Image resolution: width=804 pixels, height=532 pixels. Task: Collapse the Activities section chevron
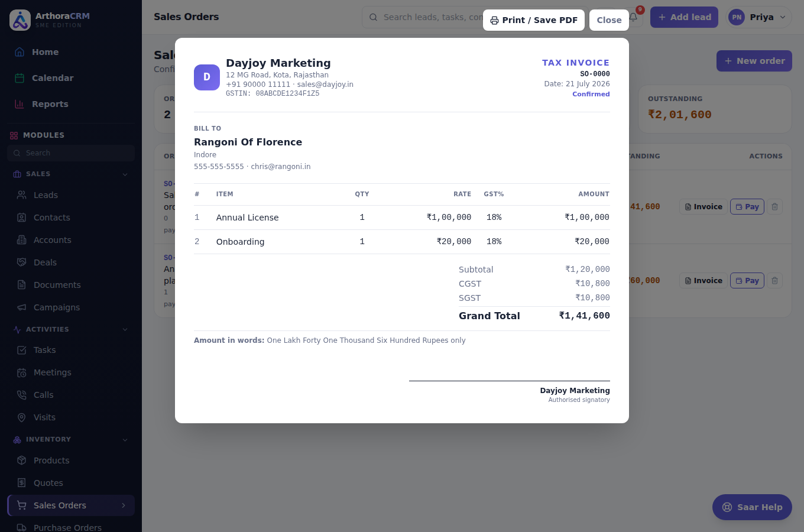tap(125, 329)
